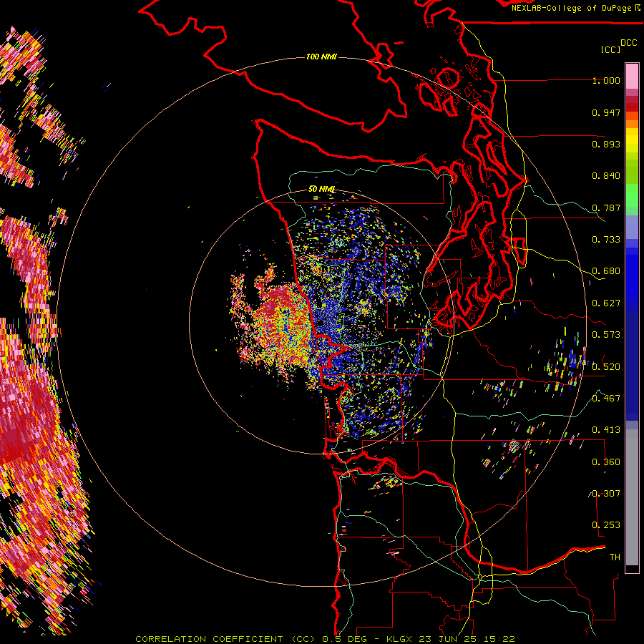644x644 pixels.
Task: Click the 0.413 color scale label
Action: [606, 430]
